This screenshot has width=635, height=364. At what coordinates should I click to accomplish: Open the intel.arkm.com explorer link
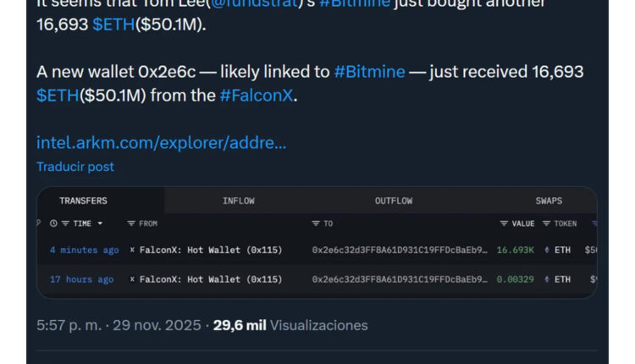pyautogui.click(x=161, y=142)
